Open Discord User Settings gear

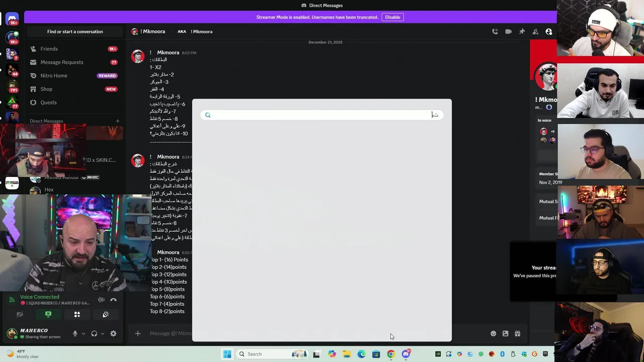pos(113,333)
